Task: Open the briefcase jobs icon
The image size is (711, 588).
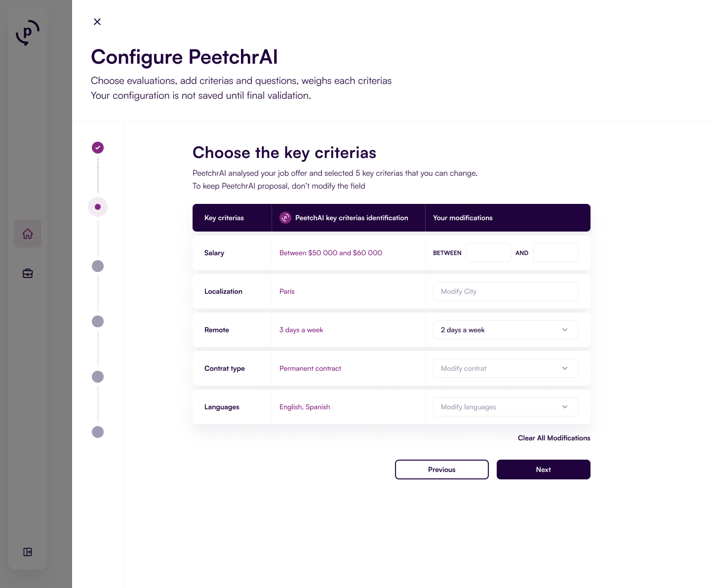Action: (28, 274)
